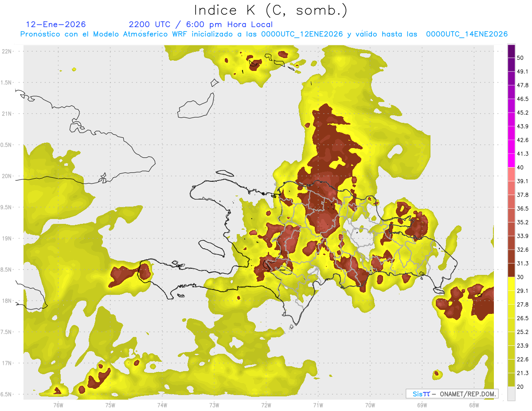Click the bright yellow swatch between 29.1 and 30
Image resolution: width=532 pixels, height=411 pixels.
point(512,284)
